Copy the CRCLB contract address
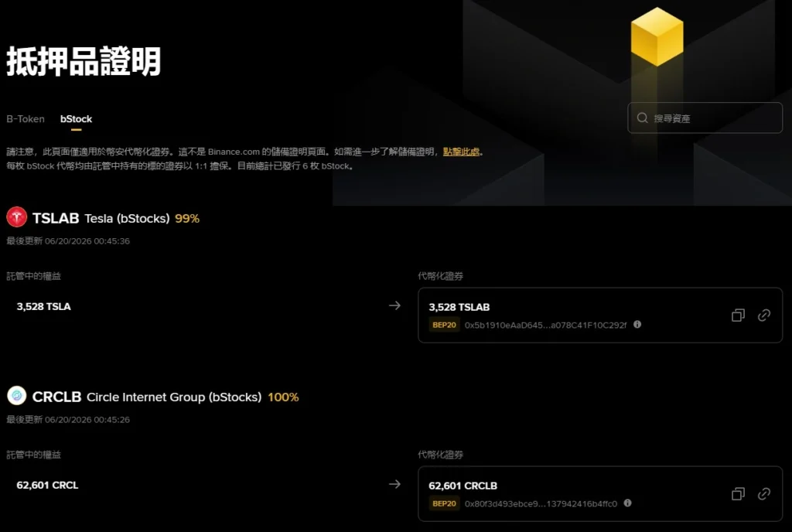792x532 pixels. pyautogui.click(x=738, y=493)
